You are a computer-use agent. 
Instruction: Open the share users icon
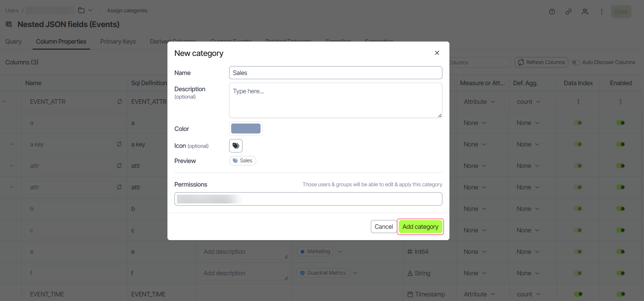(x=585, y=12)
